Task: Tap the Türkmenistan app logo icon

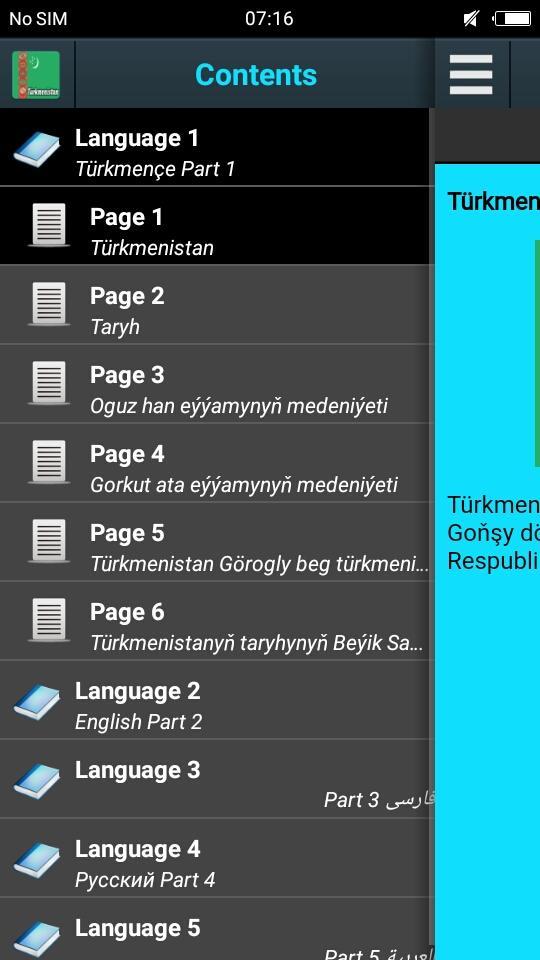Action: click(x=36, y=75)
